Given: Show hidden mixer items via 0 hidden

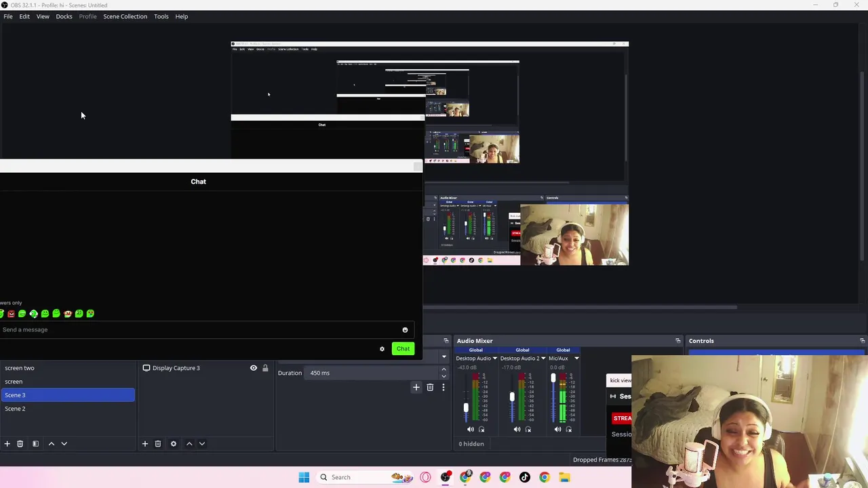Looking at the screenshot, I should pyautogui.click(x=471, y=444).
